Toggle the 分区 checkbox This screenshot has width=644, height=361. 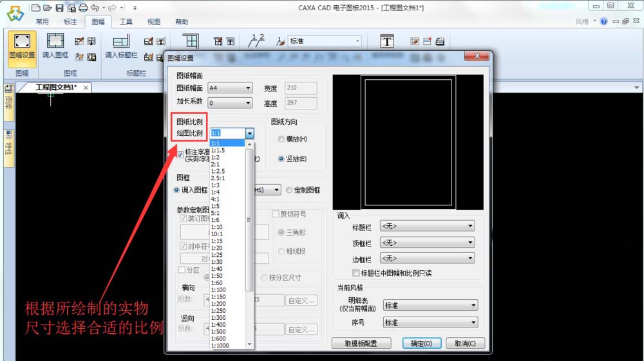[182, 270]
